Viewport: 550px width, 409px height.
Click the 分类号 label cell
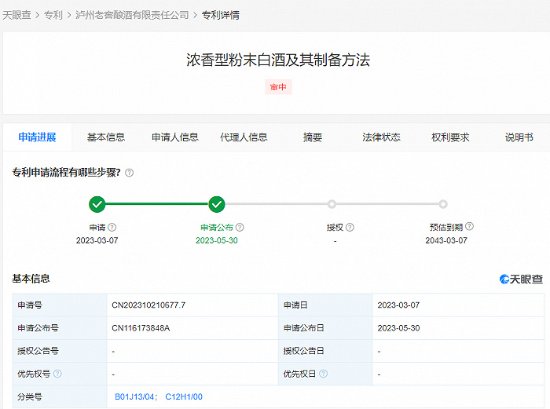coord(60,397)
